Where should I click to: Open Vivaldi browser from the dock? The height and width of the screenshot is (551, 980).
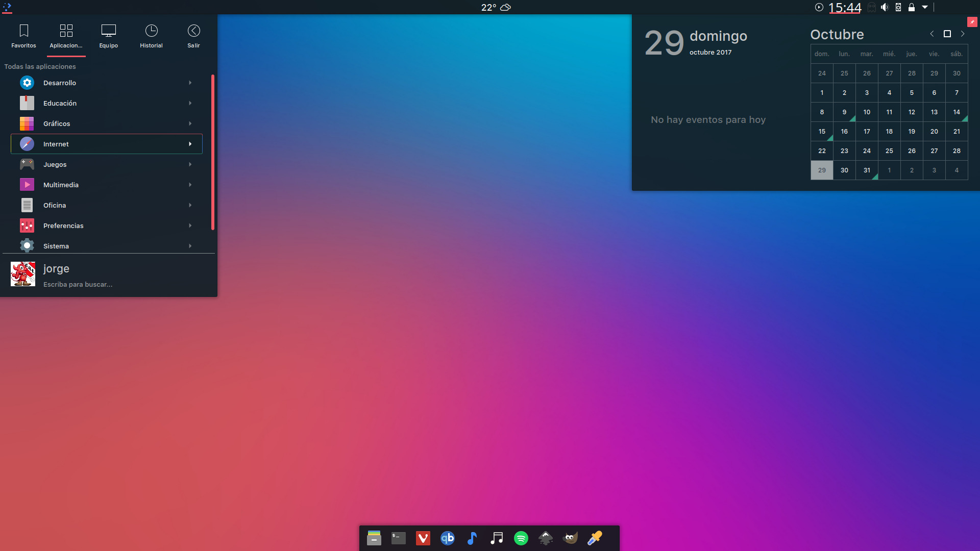423,538
